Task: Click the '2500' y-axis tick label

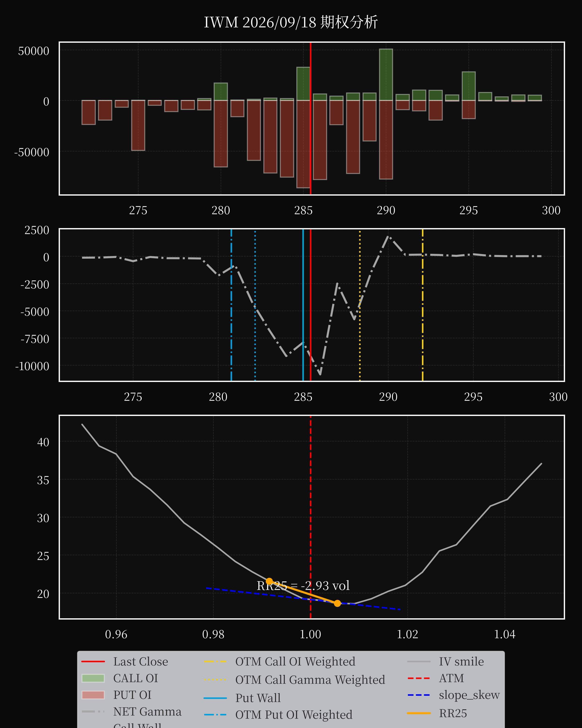Action: tap(37, 230)
